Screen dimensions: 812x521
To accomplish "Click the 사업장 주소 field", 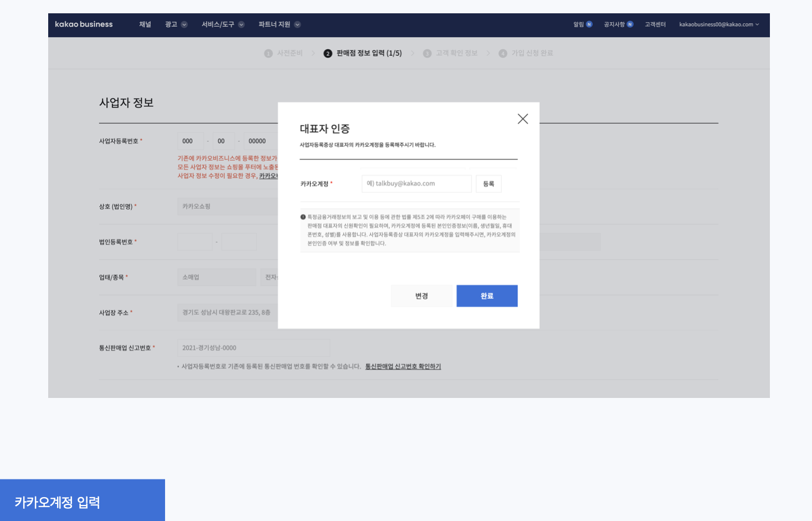I will click(228, 313).
